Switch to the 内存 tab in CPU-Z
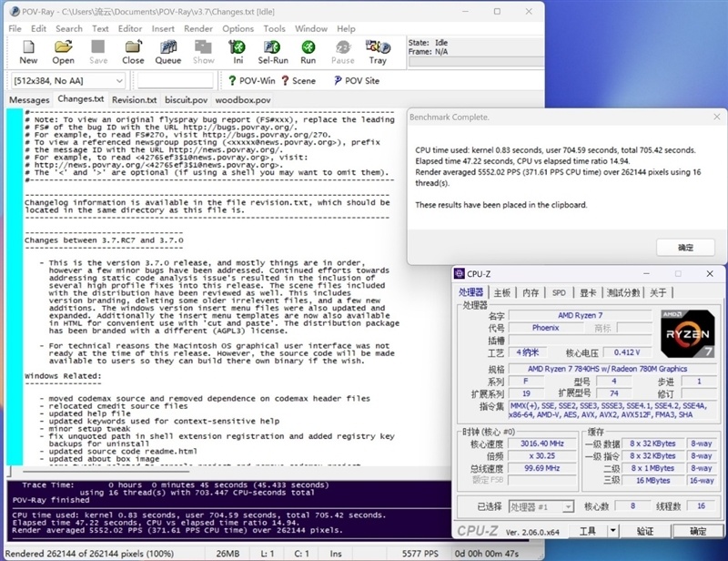 531,292
